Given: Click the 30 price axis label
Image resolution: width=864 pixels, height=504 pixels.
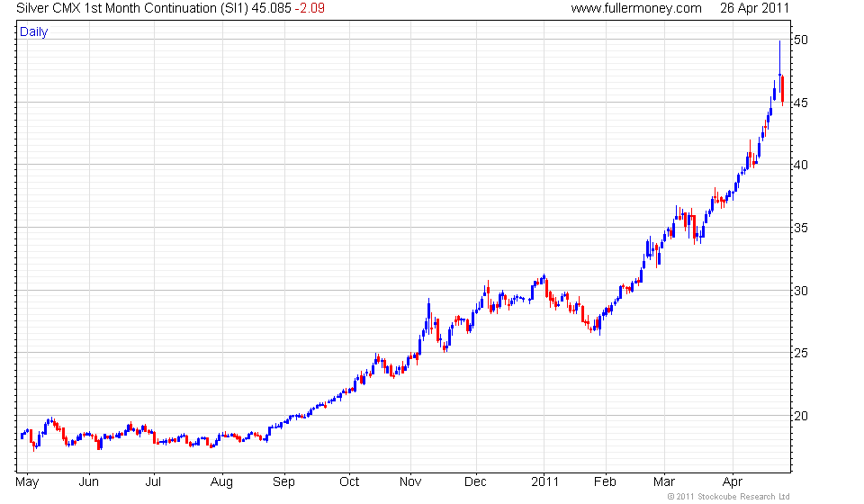Looking at the screenshot, I should tap(801, 291).
